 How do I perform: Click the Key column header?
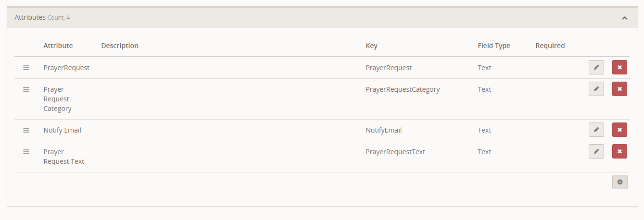371,46
